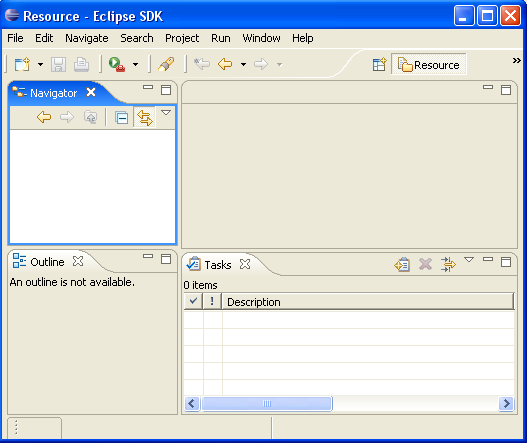Click the Navigator back arrow icon

[44, 117]
